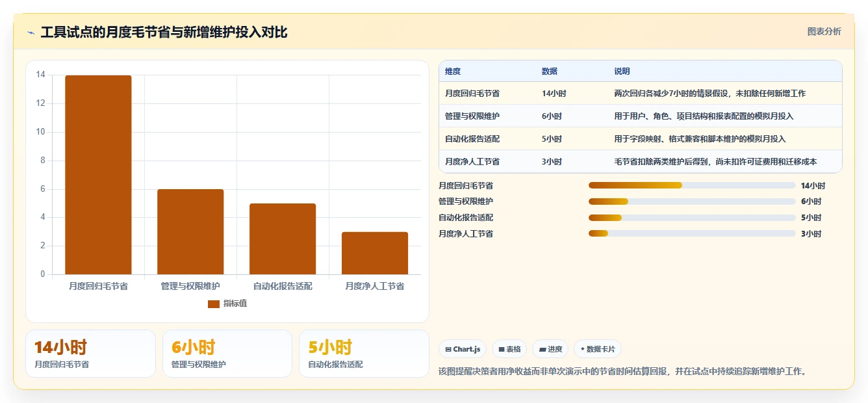Click the 6小时 table cell
The height and width of the screenshot is (403, 868).
click(x=552, y=116)
